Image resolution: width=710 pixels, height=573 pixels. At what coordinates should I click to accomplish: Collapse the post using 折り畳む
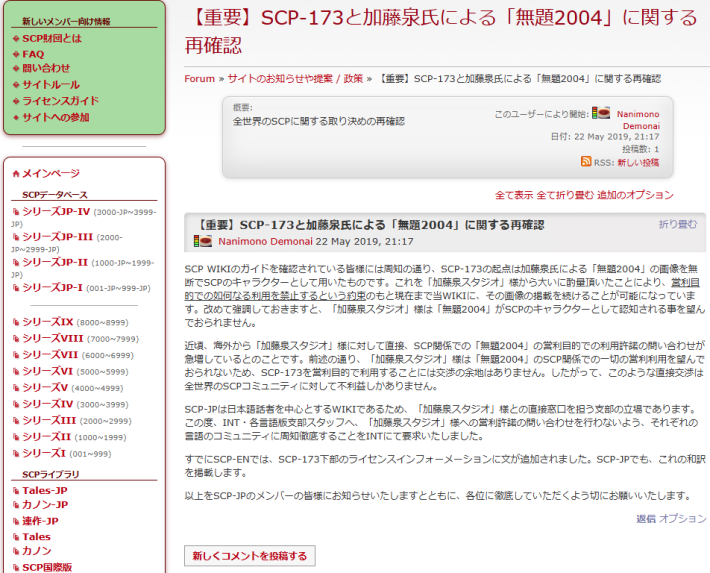click(x=678, y=225)
